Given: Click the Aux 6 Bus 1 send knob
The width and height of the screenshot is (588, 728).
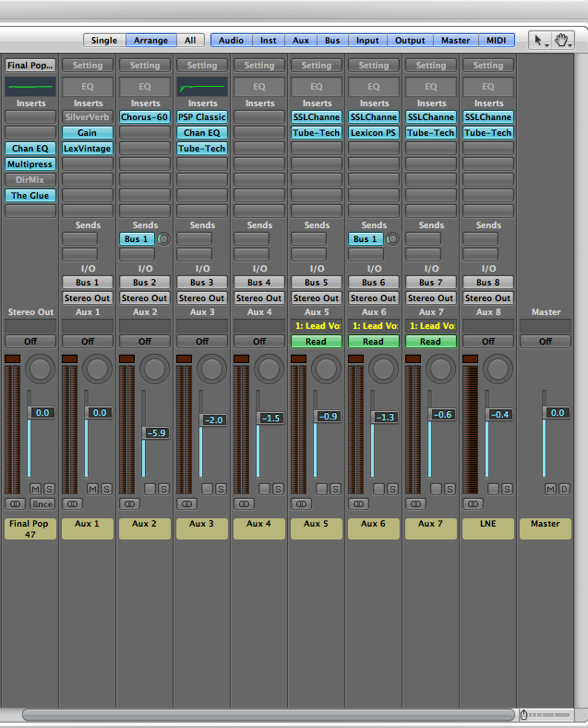Looking at the screenshot, I should point(392,239).
